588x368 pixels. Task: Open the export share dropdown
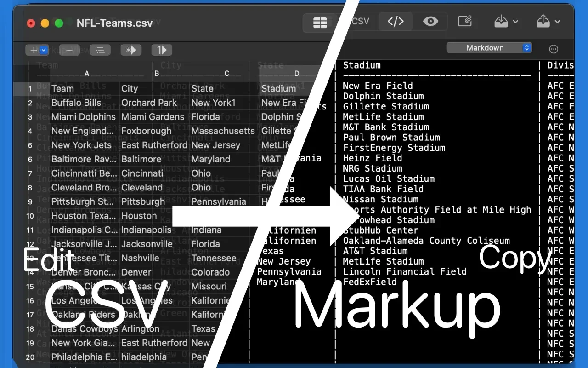(x=548, y=22)
